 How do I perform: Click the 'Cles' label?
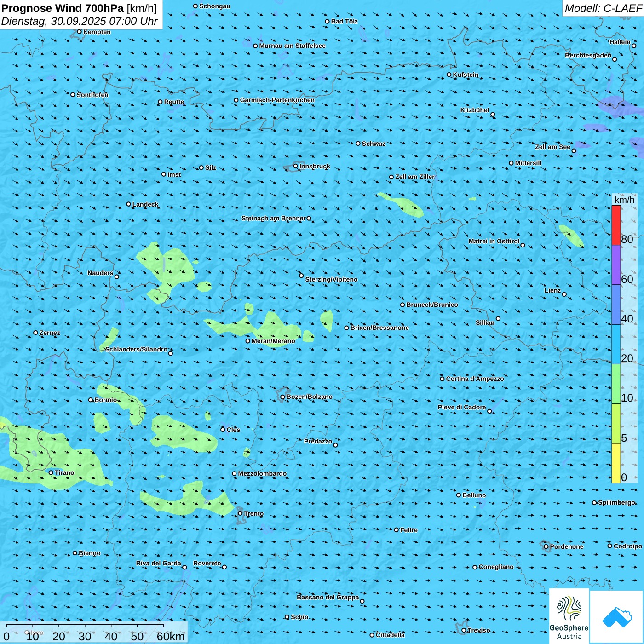click(233, 430)
